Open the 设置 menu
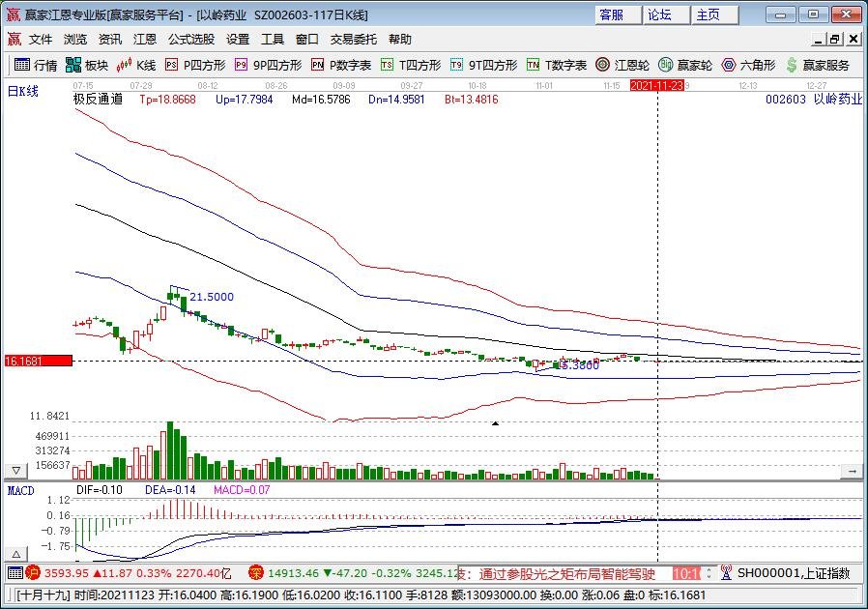The height and width of the screenshot is (609, 868). point(238,40)
